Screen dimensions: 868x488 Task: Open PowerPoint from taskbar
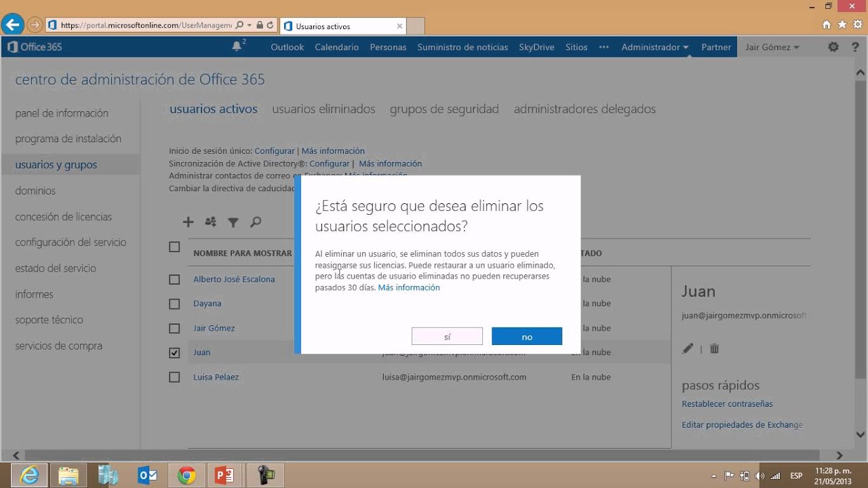coord(225,475)
